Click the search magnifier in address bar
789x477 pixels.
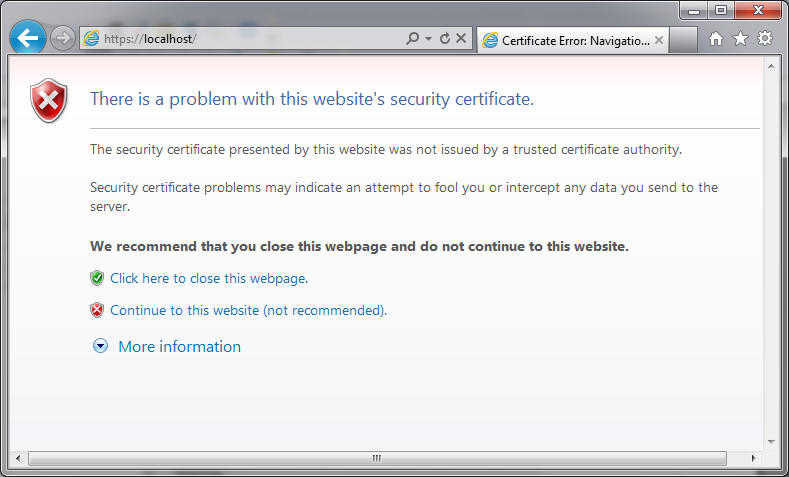coord(412,38)
